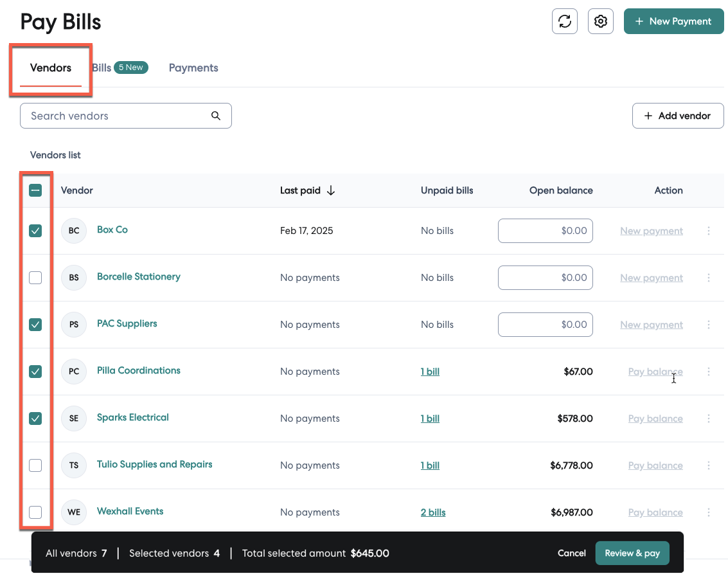Click the TS avatar for Tulio Supplies
This screenshot has width=728, height=576.
pos(74,465)
